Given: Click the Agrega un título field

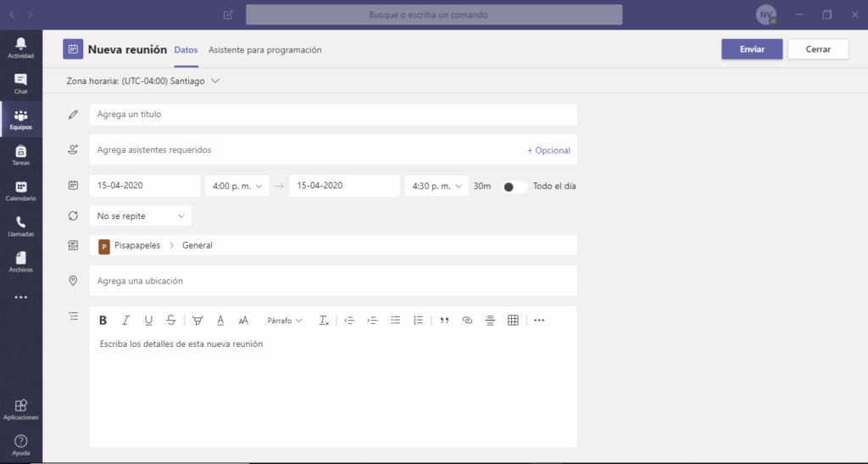Looking at the screenshot, I should 332,115.
